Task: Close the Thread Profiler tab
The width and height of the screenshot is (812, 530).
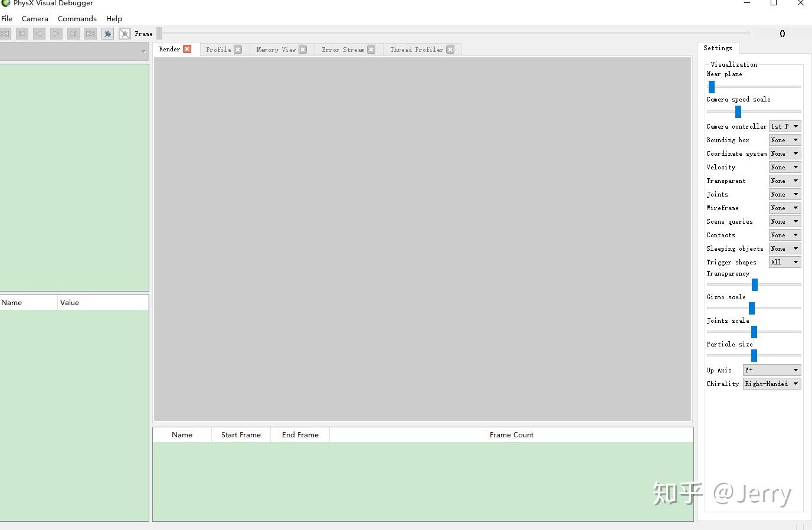Action: click(x=450, y=50)
